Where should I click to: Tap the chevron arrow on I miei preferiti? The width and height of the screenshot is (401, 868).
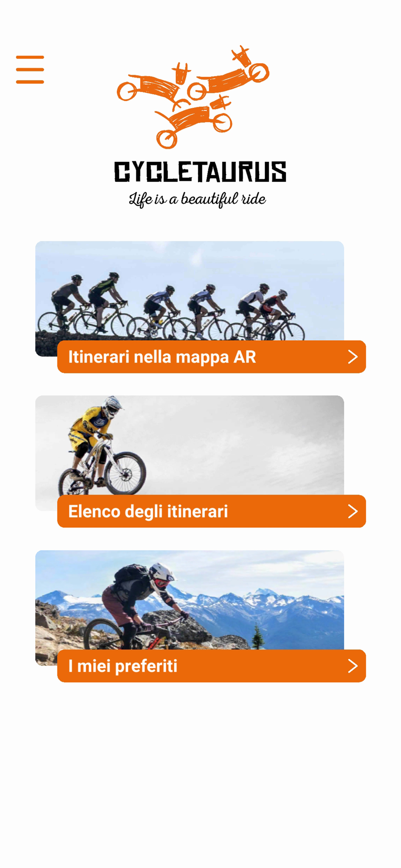tap(353, 666)
